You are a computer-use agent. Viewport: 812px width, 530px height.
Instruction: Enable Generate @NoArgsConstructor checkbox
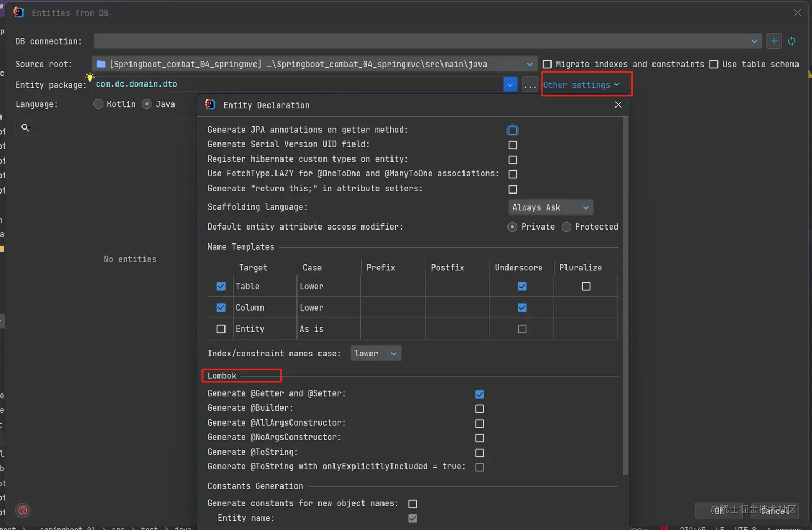pyautogui.click(x=480, y=438)
